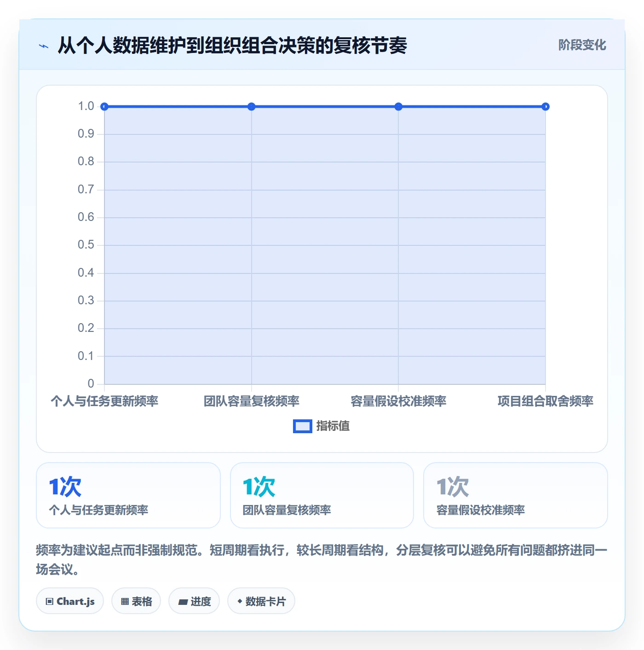Click the lightning icon beside the card title
This screenshot has height=650, width=644.
44,46
